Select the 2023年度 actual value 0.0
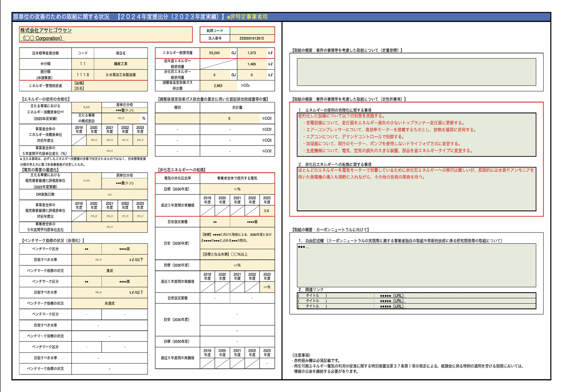Screen dimensions: 563x392 click(267, 211)
